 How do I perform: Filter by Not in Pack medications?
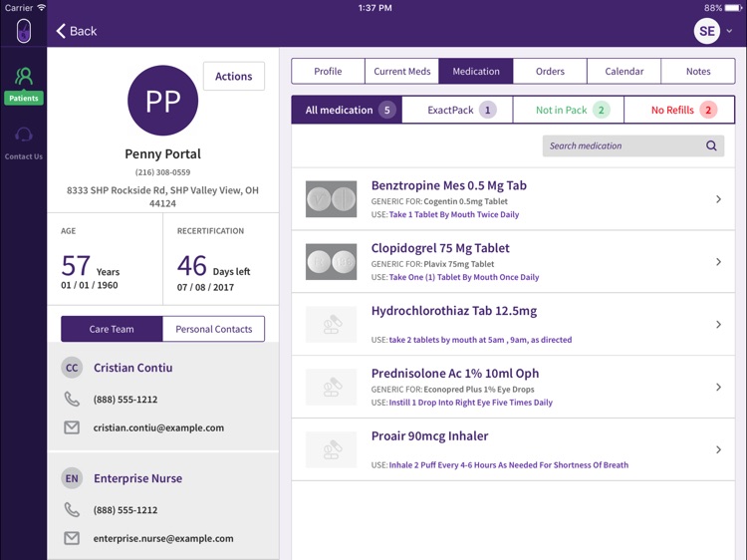tap(569, 110)
